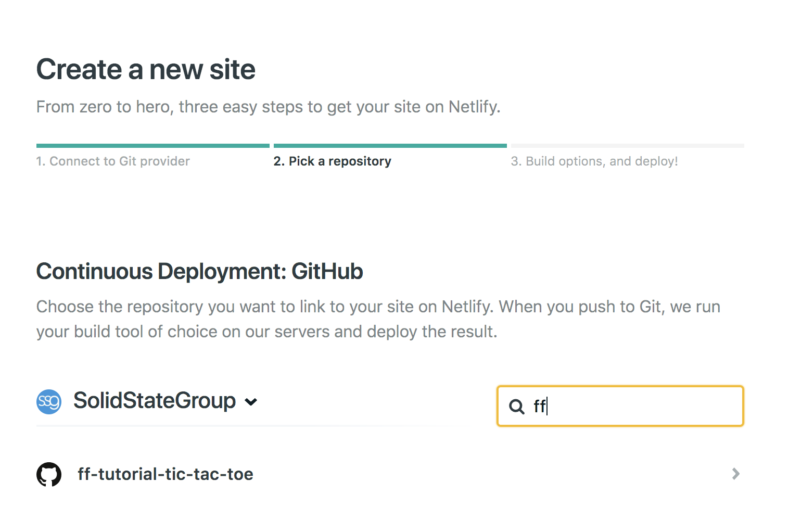Click the Continuous Deployment: GitHub heading
The image size is (789, 532).
point(199,271)
